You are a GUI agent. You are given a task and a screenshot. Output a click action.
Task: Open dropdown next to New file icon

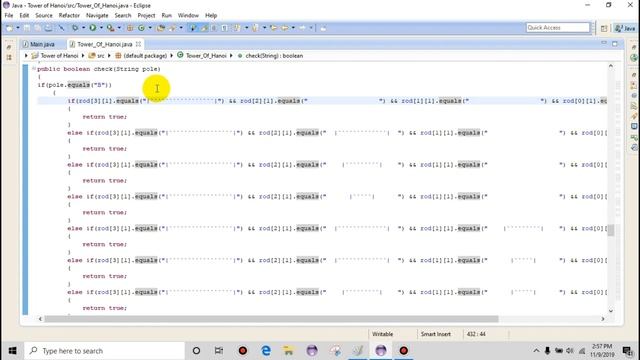click(x=18, y=28)
